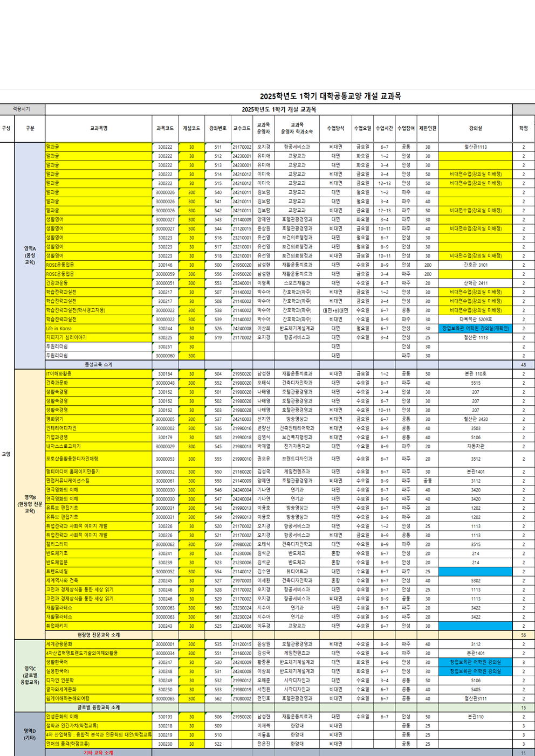The height and width of the screenshot is (756, 535).
Task: Click classroom cell '다목적관 5209호'
Action: coord(475,319)
